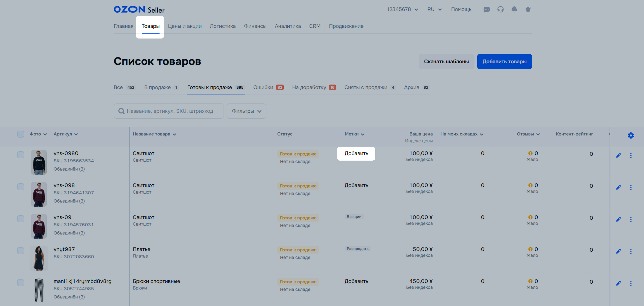Click the headset support icon
The height and width of the screenshot is (306, 644).
[x=500, y=9]
